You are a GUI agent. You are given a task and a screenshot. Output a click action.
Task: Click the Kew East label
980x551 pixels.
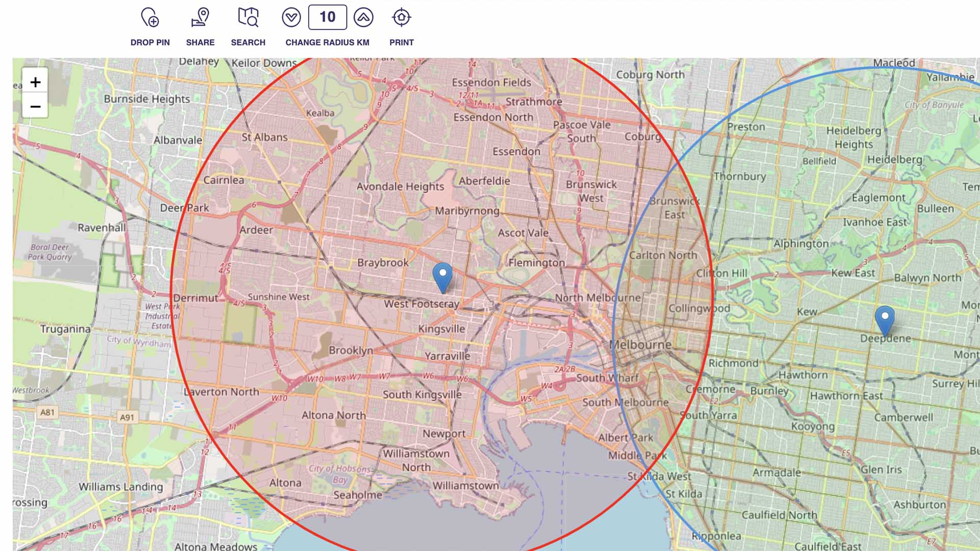pos(853,273)
